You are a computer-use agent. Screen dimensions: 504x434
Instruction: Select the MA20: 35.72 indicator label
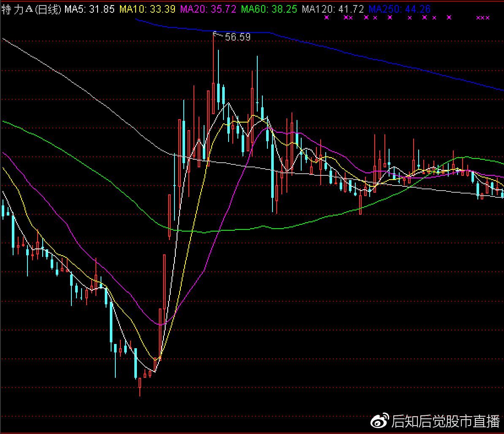(x=208, y=9)
